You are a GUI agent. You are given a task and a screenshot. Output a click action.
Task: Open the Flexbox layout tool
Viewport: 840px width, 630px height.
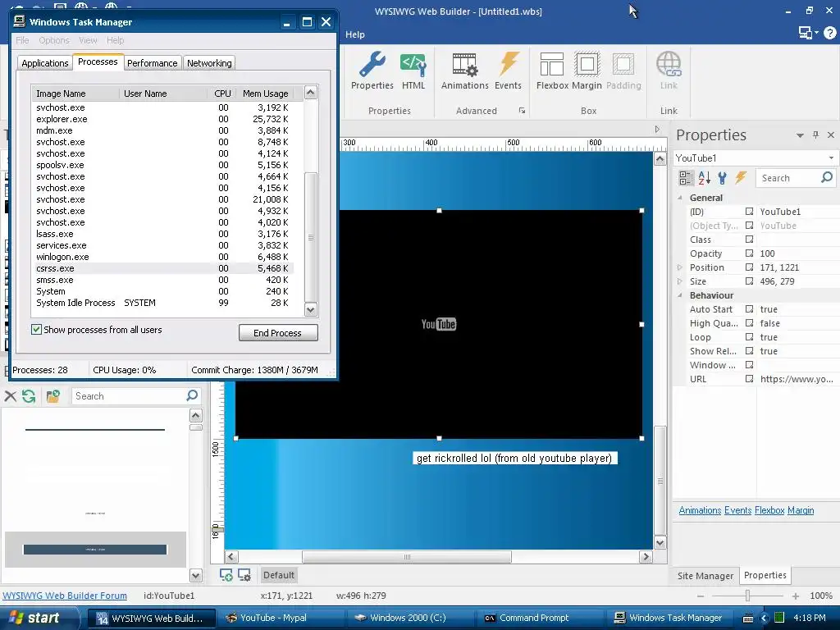click(552, 71)
